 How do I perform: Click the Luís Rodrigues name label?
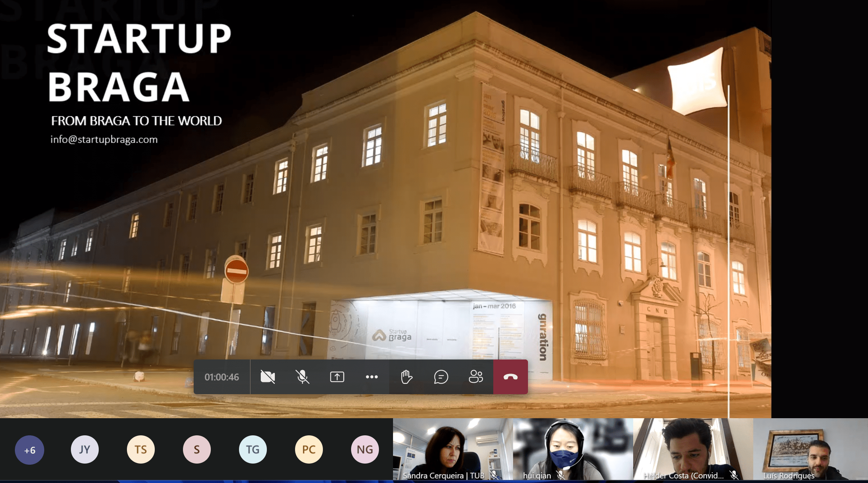[x=789, y=475]
